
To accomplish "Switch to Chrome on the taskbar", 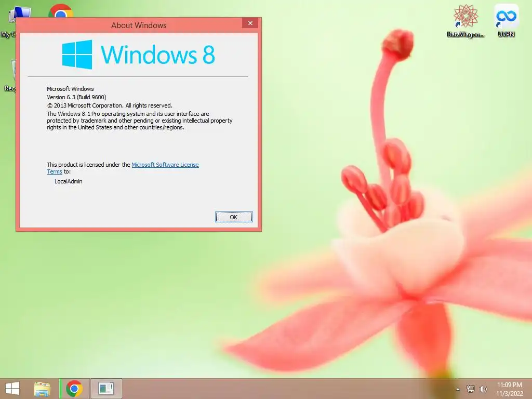I will [x=74, y=389].
